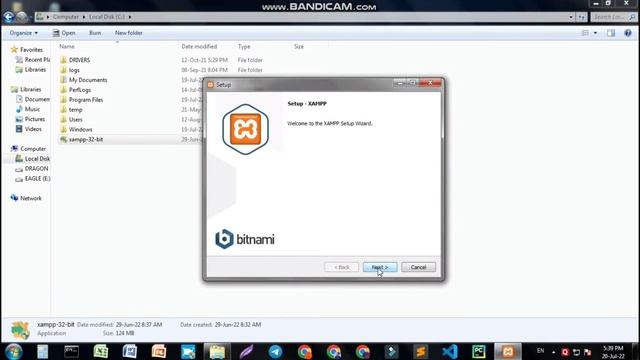Open Libraries under Favorites in the sidebar

tap(35, 70)
